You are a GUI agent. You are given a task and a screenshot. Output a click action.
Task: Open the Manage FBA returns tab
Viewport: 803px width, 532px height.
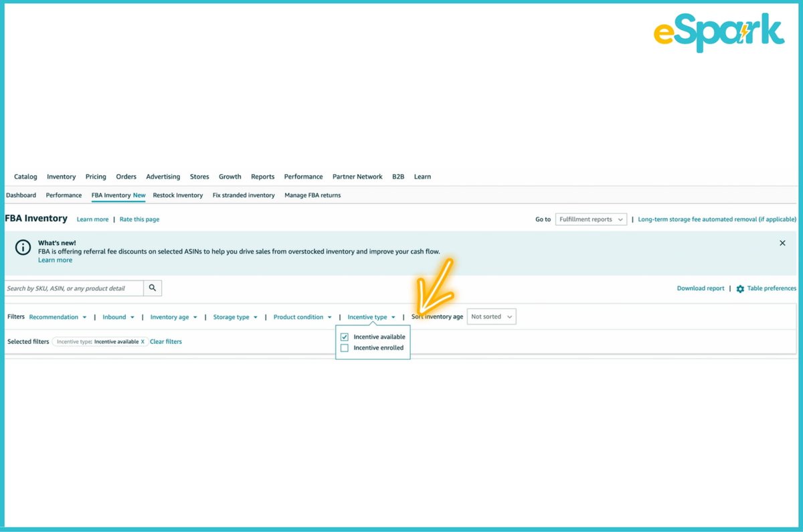313,195
